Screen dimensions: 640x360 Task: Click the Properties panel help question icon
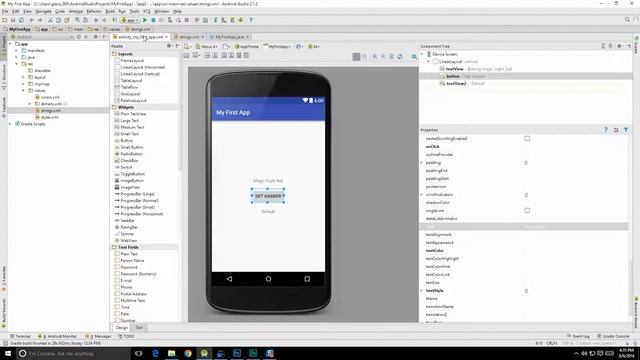coord(606,130)
